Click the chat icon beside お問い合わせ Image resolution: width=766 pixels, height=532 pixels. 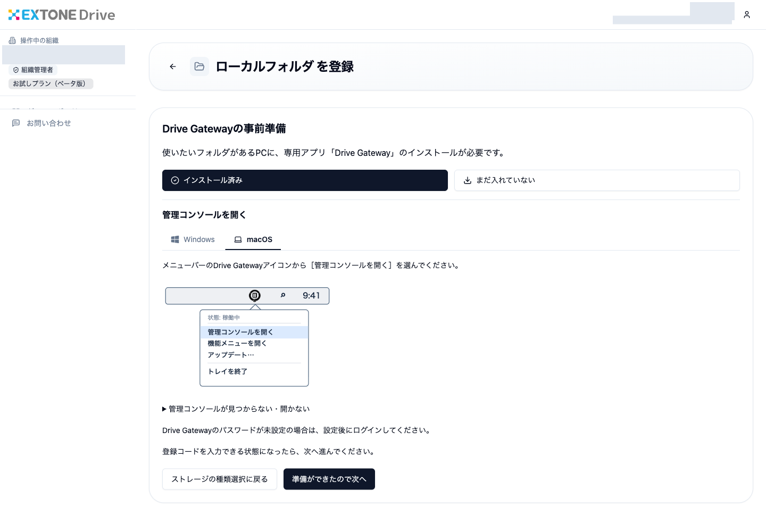pyautogui.click(x=16, y=123)
